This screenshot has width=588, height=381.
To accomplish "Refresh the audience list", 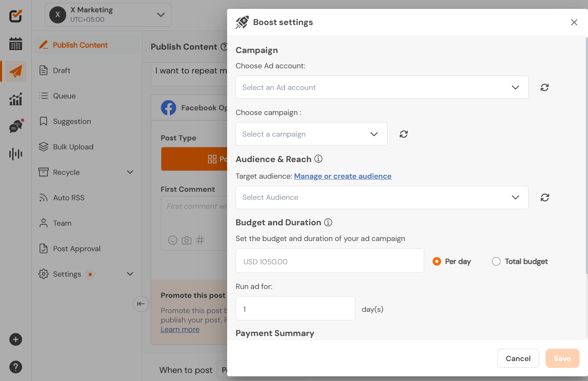I will 545,197.
